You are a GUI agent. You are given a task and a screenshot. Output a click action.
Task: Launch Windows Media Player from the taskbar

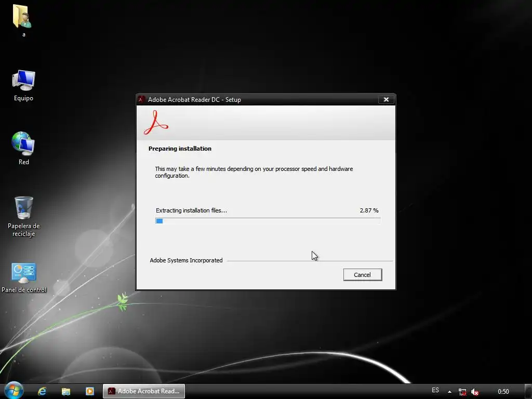point(89,391)
